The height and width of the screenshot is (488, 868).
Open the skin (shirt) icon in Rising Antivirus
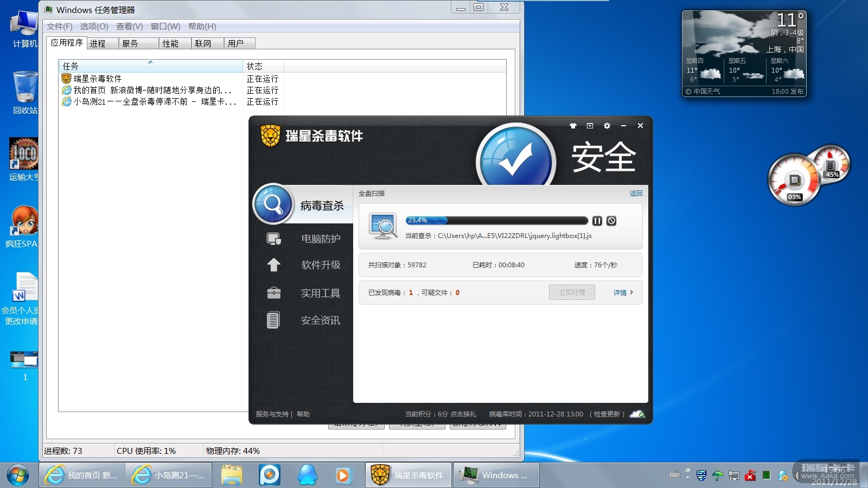[x=573, y=126]
